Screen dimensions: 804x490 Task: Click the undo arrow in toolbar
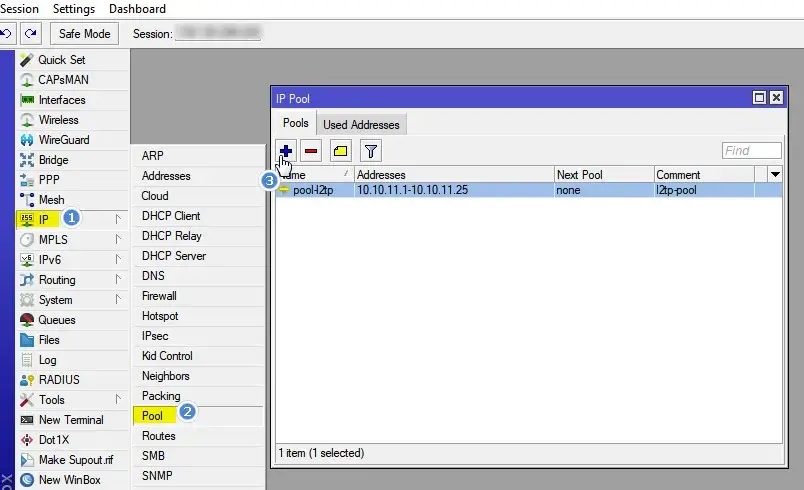click(5, 34)
